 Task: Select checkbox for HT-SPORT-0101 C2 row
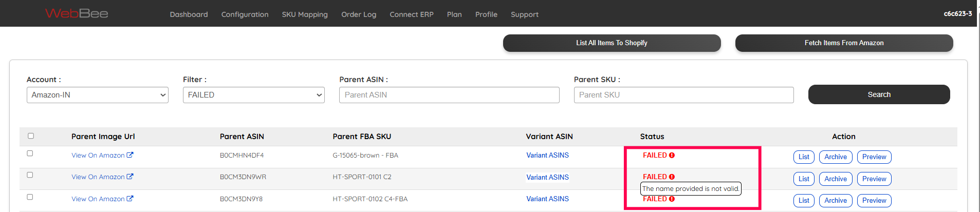tap(30, 175)
